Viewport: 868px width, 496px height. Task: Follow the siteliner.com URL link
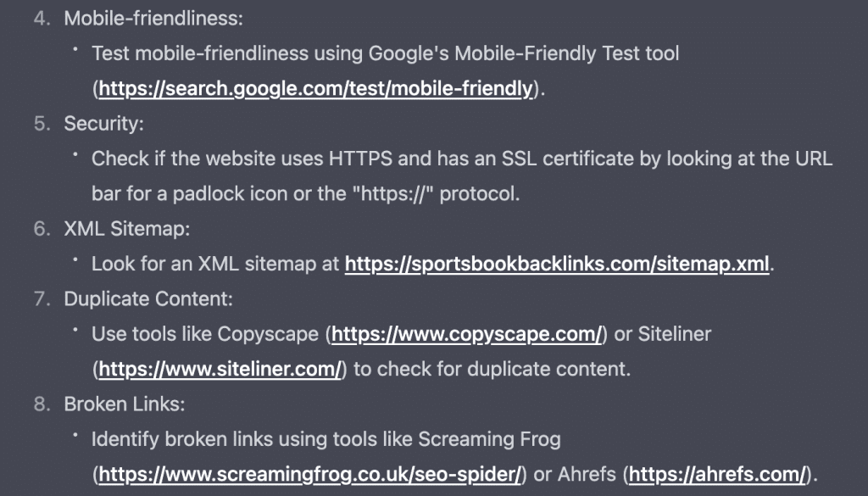point(220,370)
